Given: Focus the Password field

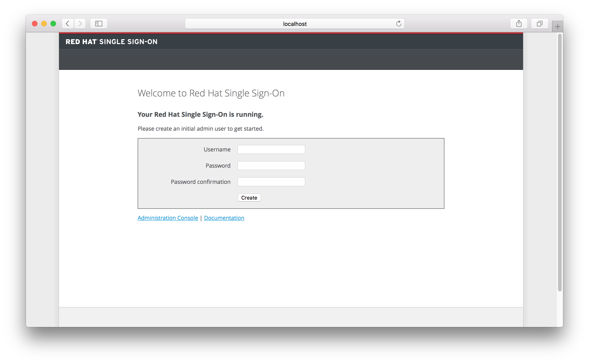Looking at the screenshot, I should click(x=271, y=165).
